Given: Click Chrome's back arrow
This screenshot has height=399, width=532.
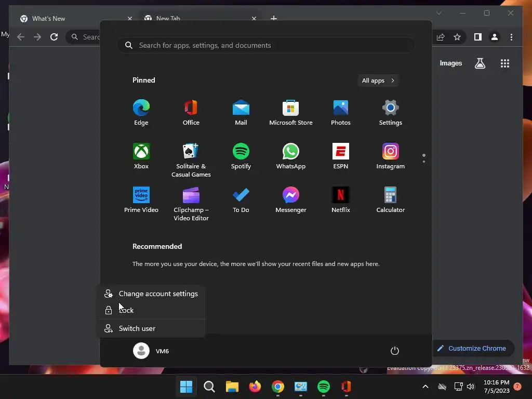Looking at the screenshot, I should [x=21, y=37].
